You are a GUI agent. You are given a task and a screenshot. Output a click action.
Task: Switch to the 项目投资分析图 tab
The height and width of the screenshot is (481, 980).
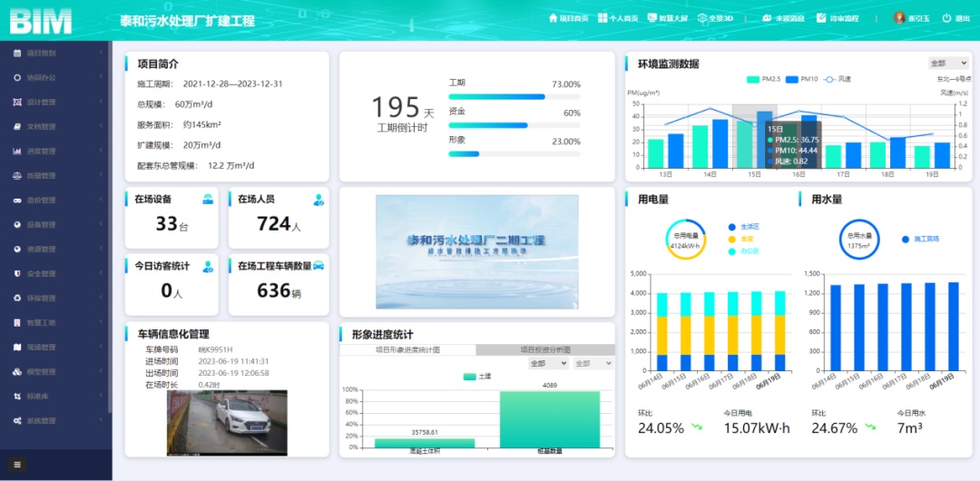pyautogui.click(x=545, y=349)
